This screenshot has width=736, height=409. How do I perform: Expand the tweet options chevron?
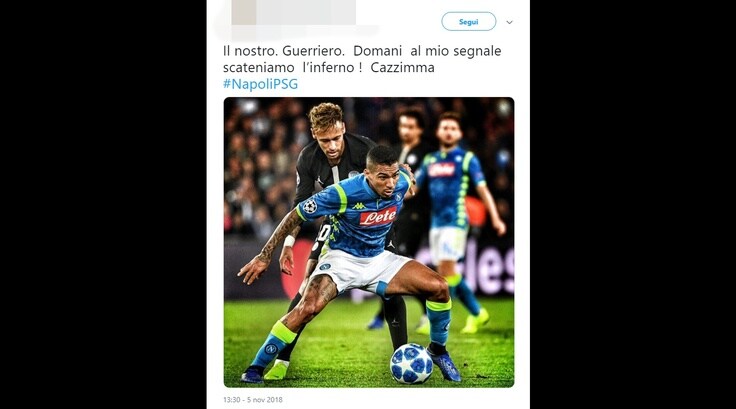click(509, 22)
